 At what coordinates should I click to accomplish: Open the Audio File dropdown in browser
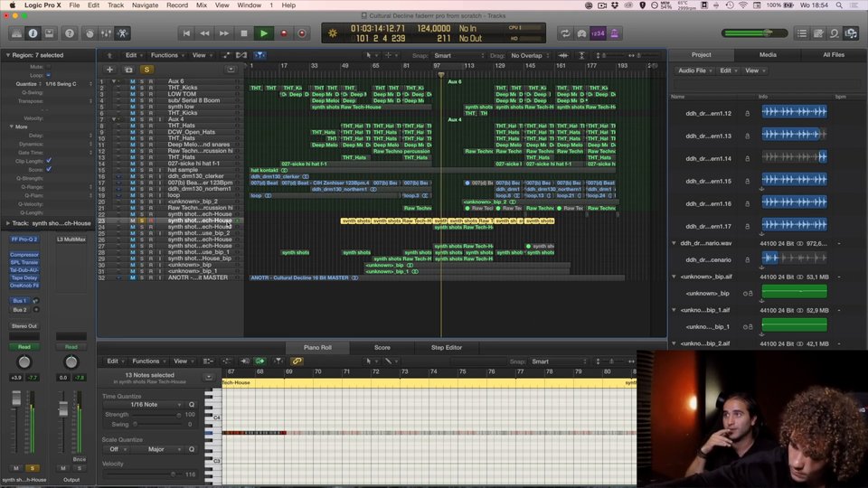pyautogui.click(x=694, y=70)
